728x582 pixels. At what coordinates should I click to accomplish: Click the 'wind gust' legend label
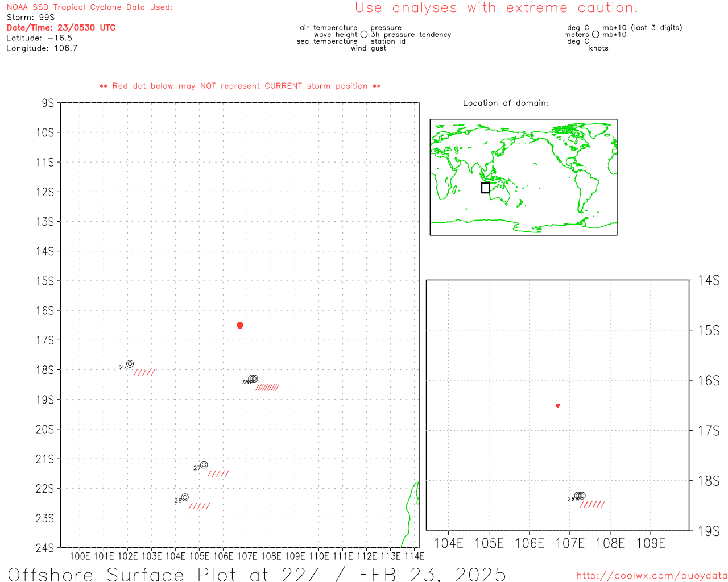(369, 48)
